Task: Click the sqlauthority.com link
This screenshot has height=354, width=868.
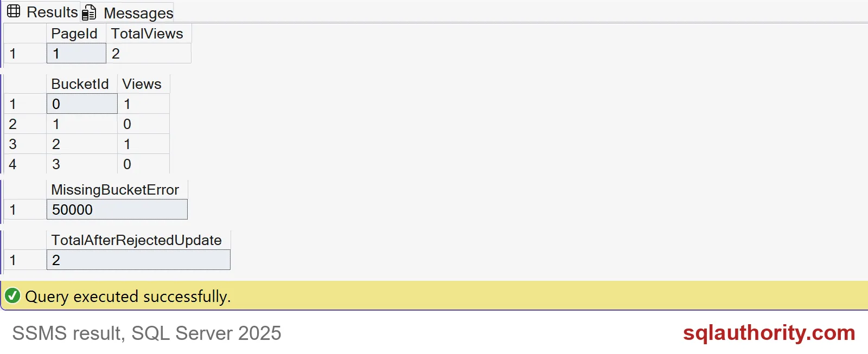Action: [769, 333]
